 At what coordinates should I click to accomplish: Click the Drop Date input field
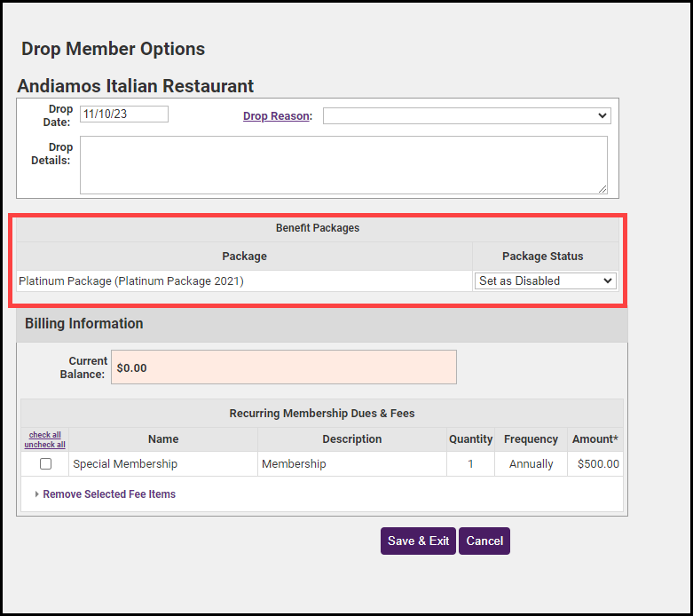click(123, 115)
